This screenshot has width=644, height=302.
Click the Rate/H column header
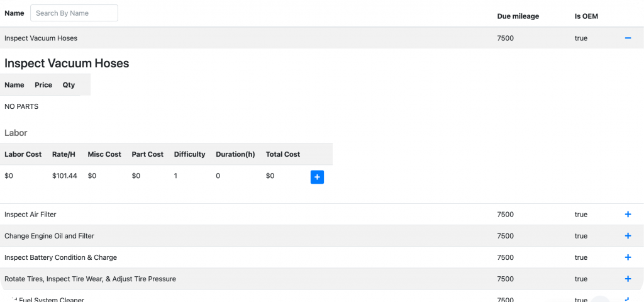tap(65, 154)
